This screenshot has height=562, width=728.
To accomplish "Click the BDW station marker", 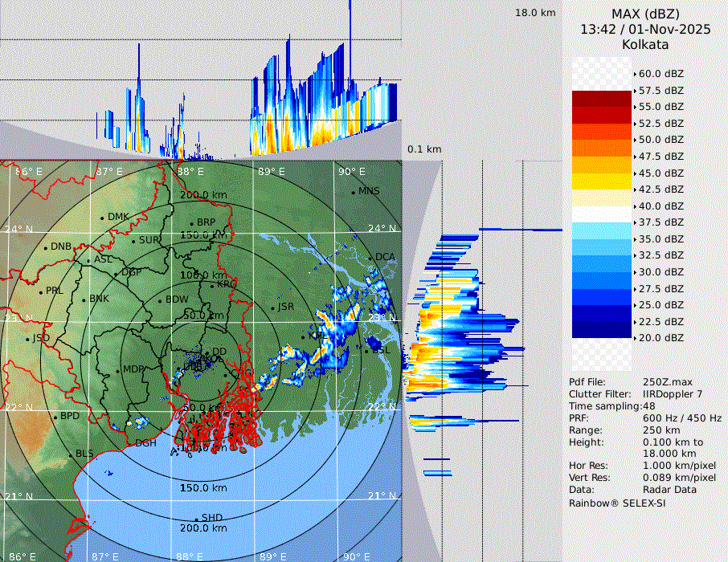I will (x=161, y=300).
